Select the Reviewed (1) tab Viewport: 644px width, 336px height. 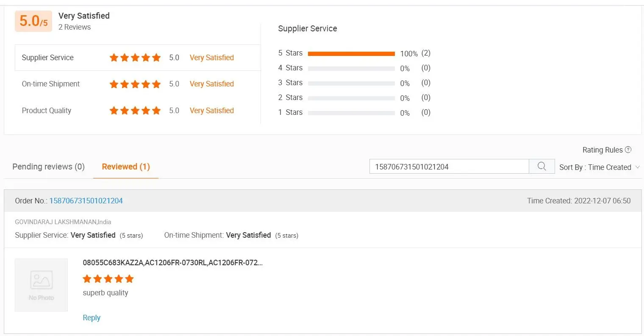[126, 167]
